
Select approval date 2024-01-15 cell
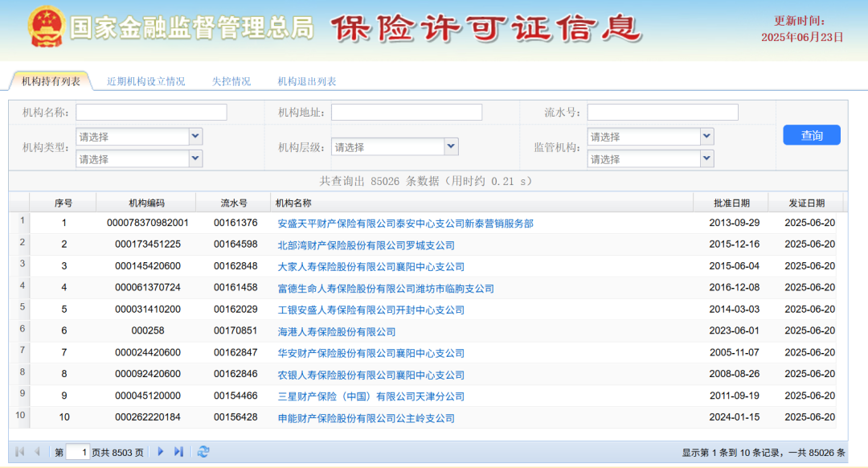pyautogui.click(x=734, y=417)
